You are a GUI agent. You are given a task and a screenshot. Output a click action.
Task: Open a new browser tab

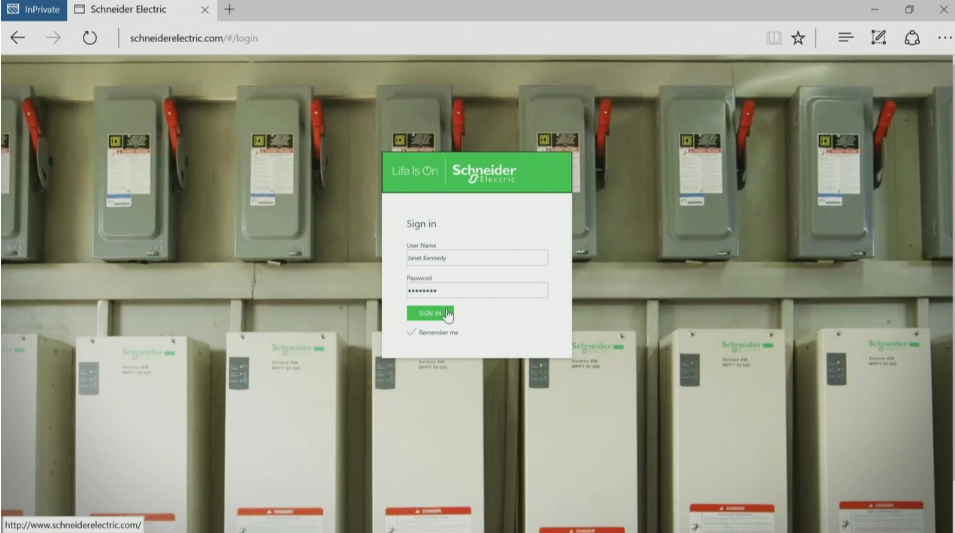(x=229, y=9)
